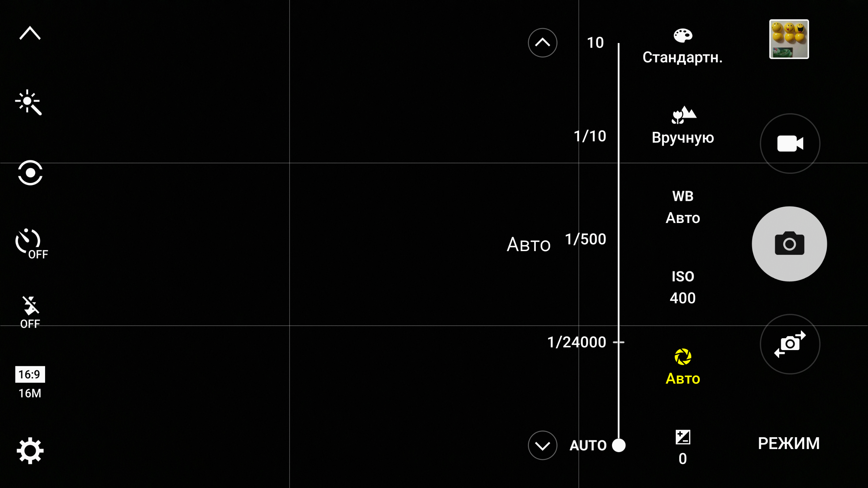Open the WB white balance setting
868x488 pixels.
pos(683,207)
